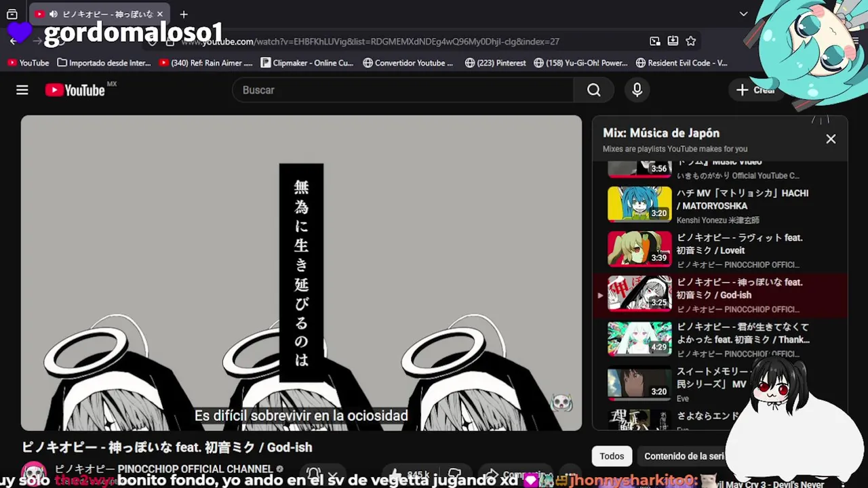
Task: Close the Mix: Música de Japón panel
Action: tap(831, 139)
